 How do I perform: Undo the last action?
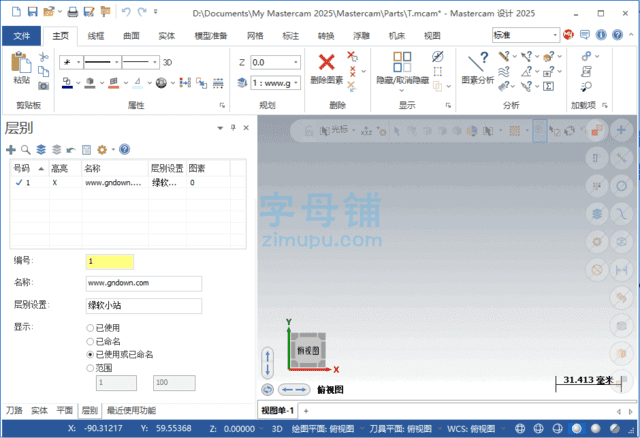(x=126, y=12)
